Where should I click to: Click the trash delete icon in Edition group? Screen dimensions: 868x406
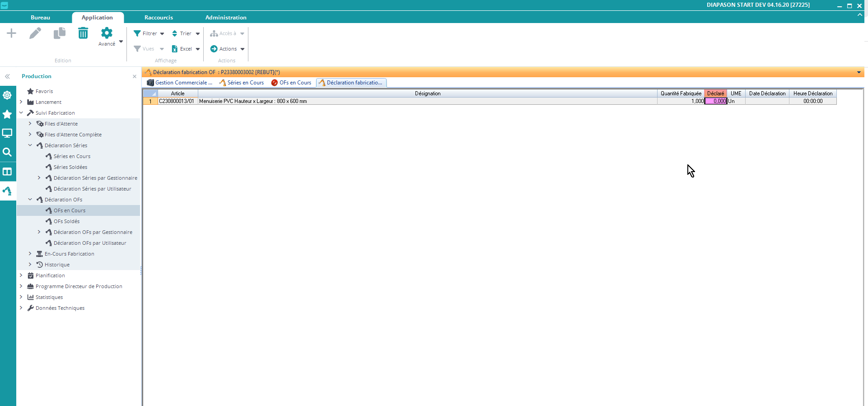[83, 33]
